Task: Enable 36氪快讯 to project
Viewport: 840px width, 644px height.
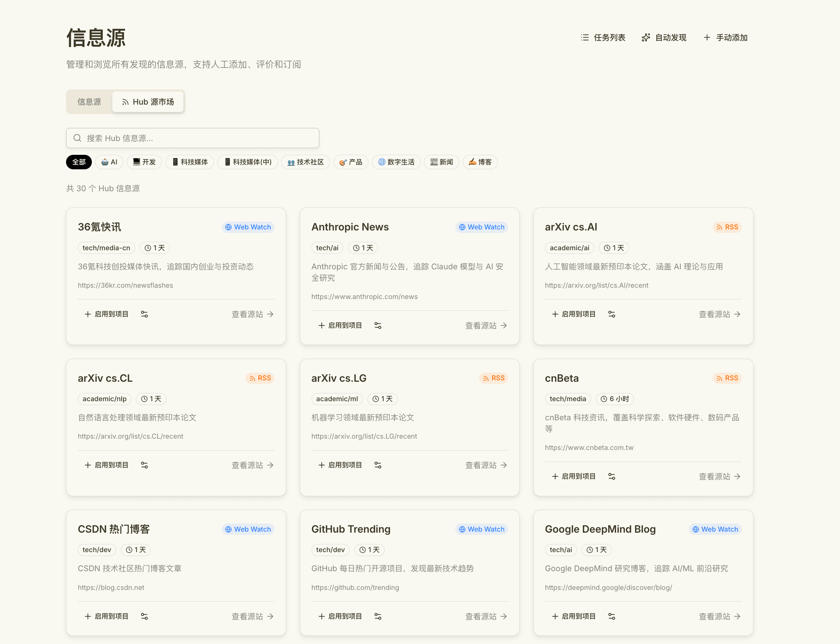Action: 106,314
